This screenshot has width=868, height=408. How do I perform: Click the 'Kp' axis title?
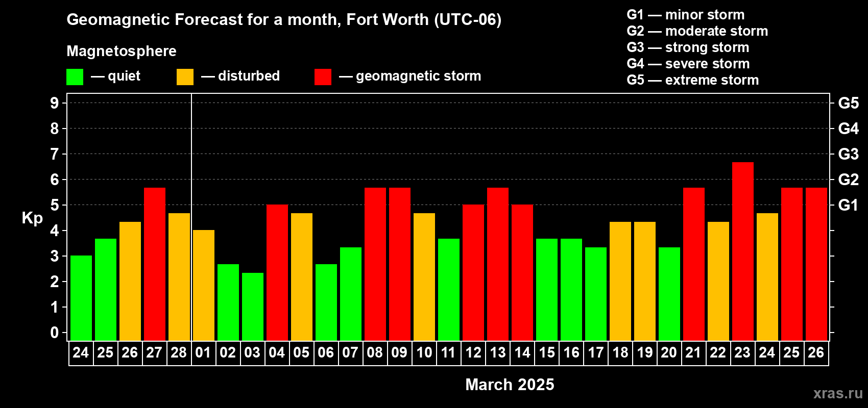click(32, 218)
